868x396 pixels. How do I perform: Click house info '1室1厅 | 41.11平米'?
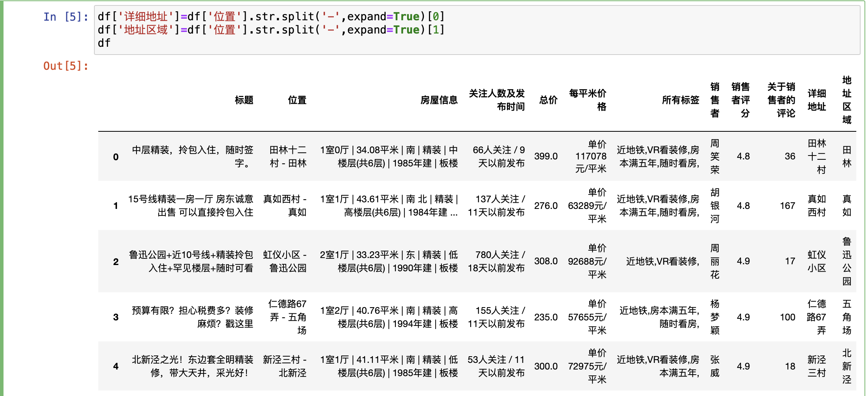389,366
